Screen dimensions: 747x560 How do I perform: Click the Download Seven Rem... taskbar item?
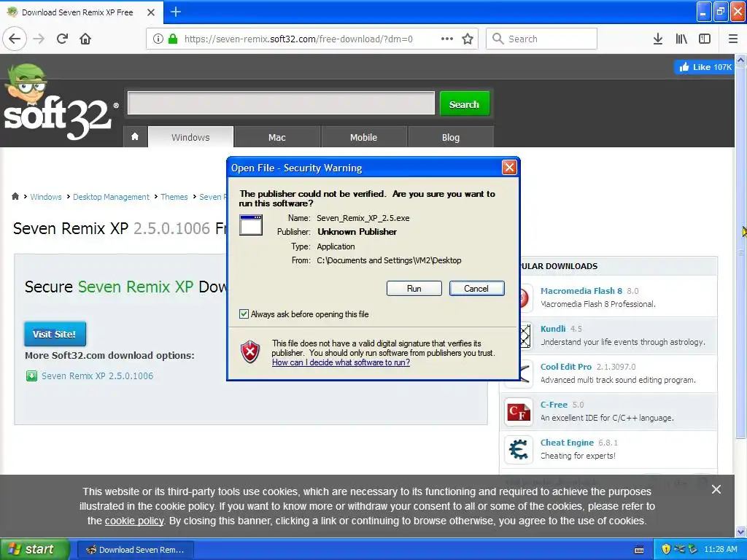point(135,550)
